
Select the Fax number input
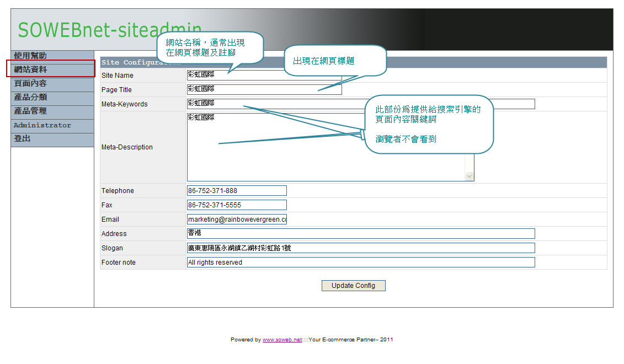point(237,205)
